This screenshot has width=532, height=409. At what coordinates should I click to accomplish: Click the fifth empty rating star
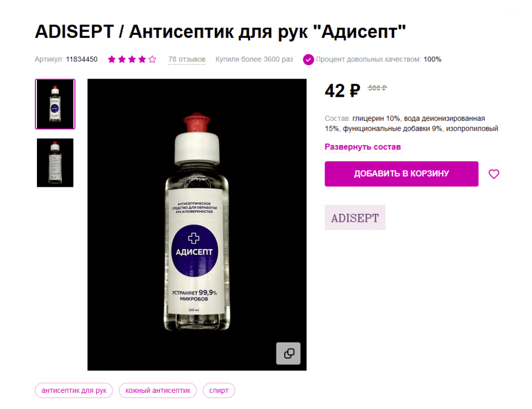pos(153,59)
